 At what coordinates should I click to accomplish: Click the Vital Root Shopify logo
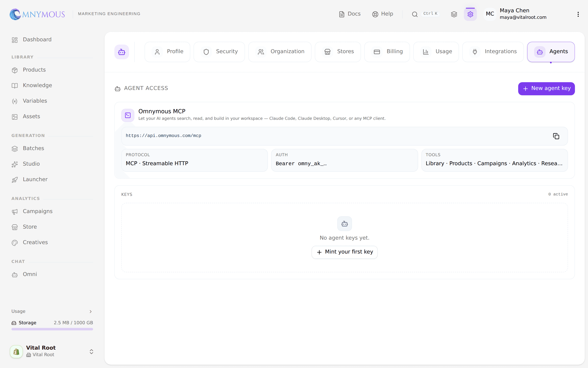[x=16, y=351]
